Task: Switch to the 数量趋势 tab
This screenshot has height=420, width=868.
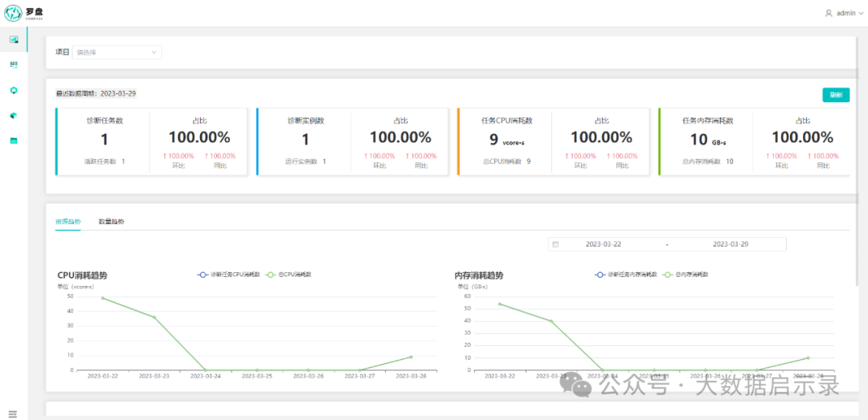Action: tap(111, 222)
